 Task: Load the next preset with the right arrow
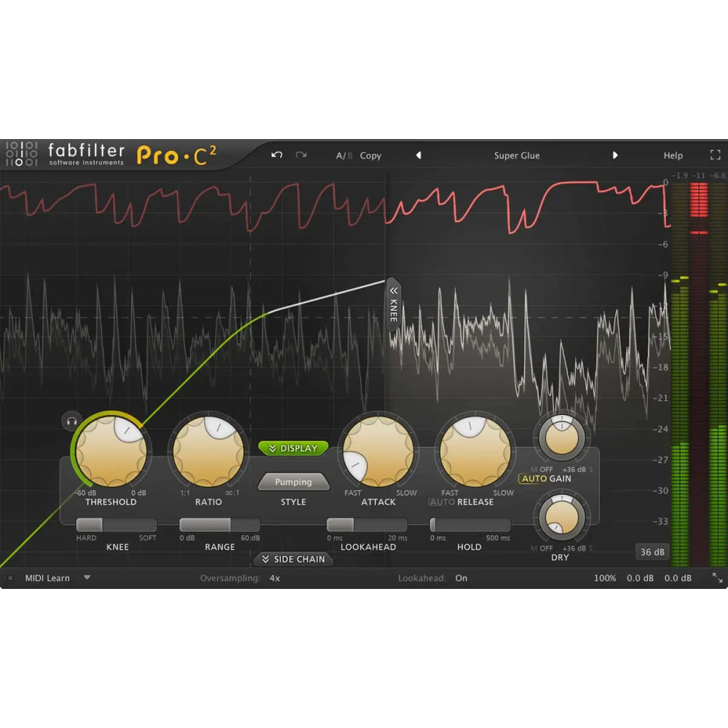click(616, 155)
